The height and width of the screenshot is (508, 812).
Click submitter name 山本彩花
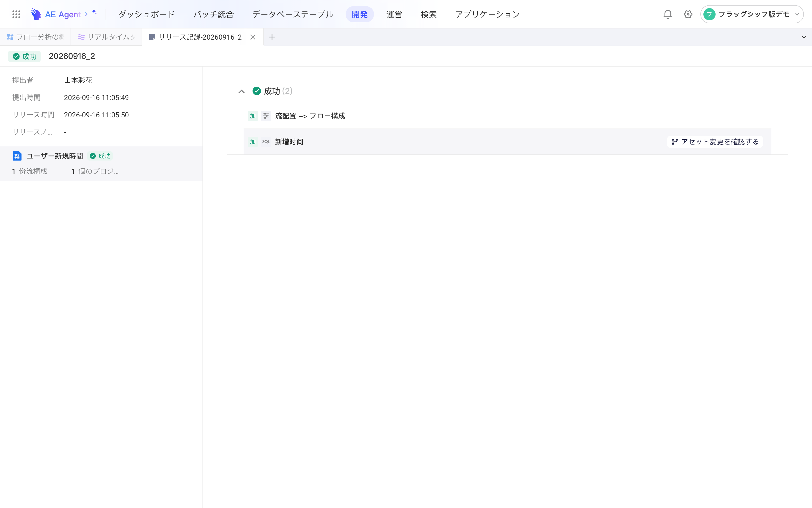(78, 80)
